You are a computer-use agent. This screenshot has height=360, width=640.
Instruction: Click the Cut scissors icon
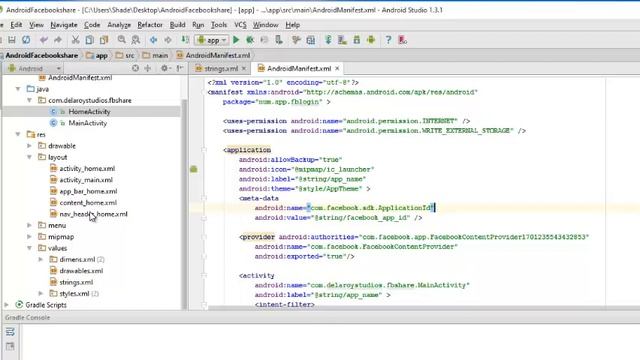[x=76, y=40]
